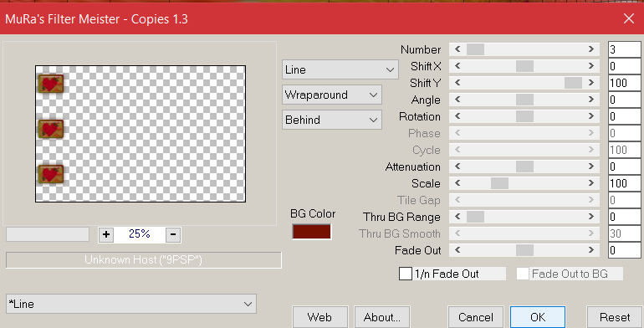Click the Fade Out slider thumb

coord(525,250)
